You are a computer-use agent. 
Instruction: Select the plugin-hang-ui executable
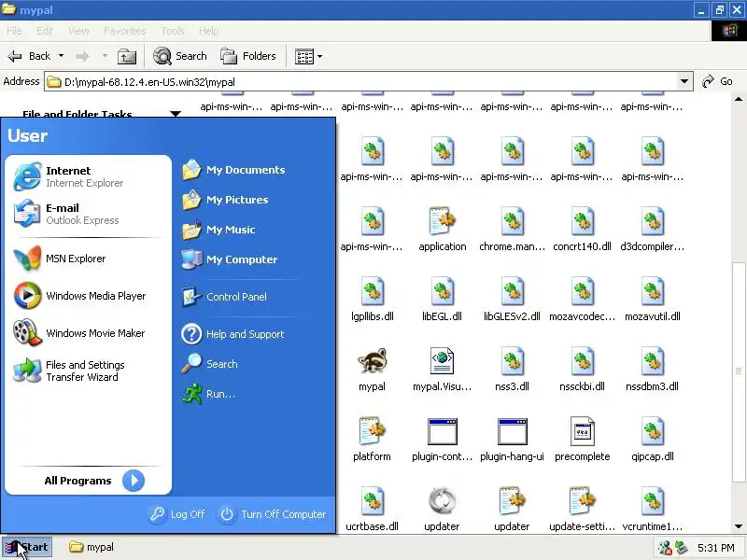coord(512,440)
